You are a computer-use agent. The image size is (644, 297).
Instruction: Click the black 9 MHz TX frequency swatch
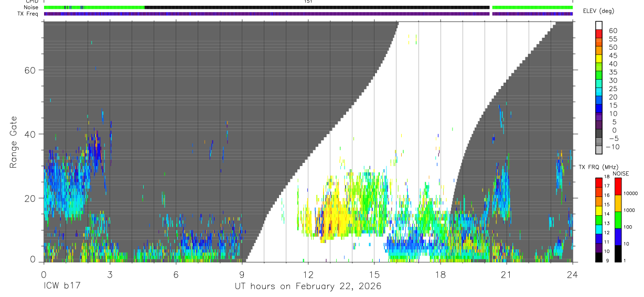pyautogui.click(x=598, y=258)
